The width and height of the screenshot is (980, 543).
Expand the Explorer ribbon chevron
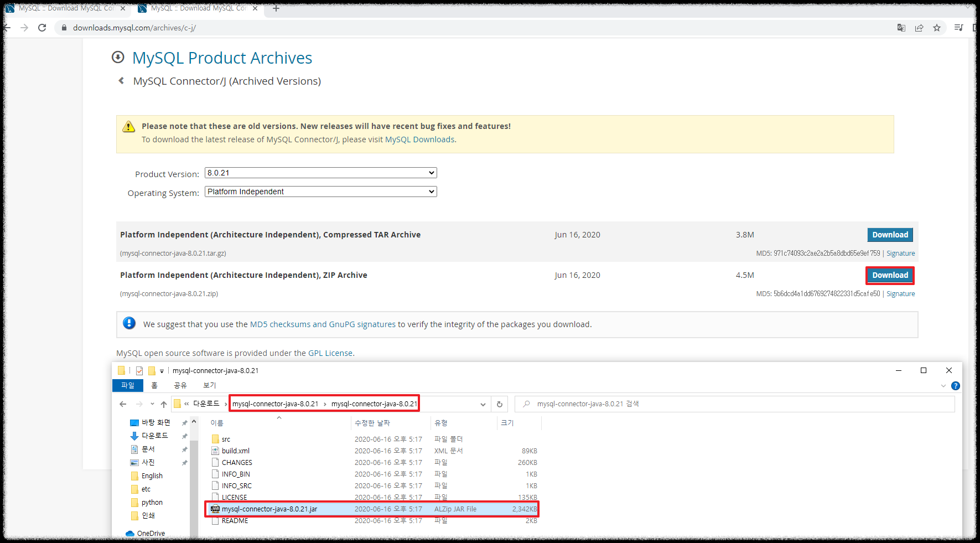(943, 386)
